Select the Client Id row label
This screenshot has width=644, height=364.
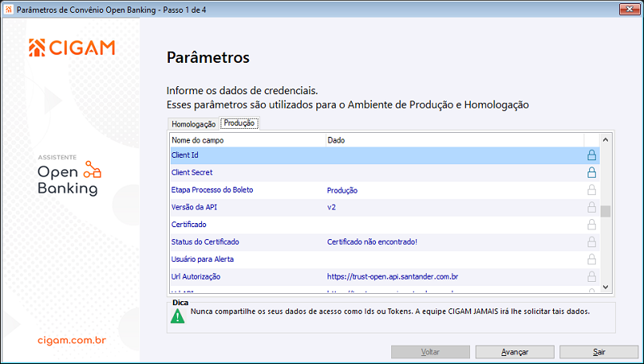[185, 155]
